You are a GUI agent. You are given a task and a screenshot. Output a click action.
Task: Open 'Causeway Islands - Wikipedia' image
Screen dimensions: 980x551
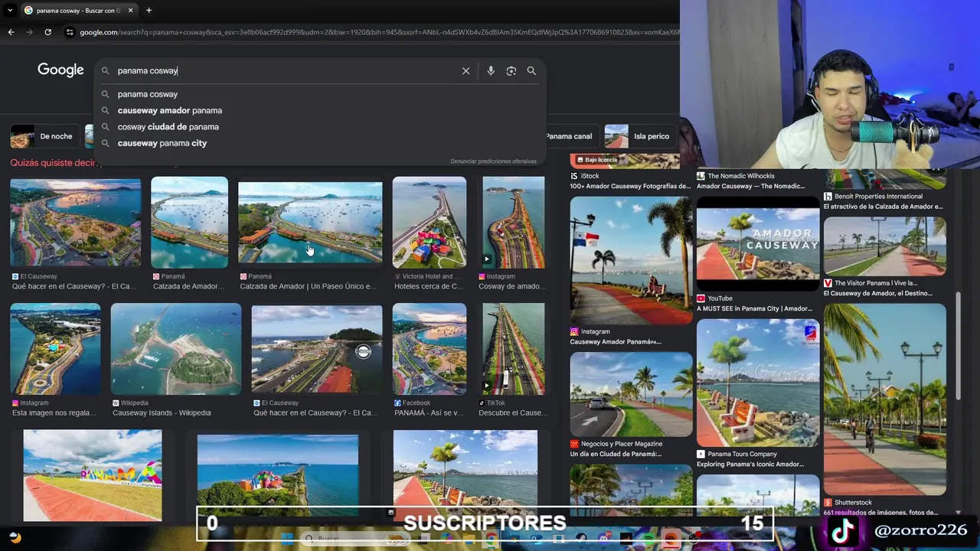pyautogui.click(x=176, y=349)
